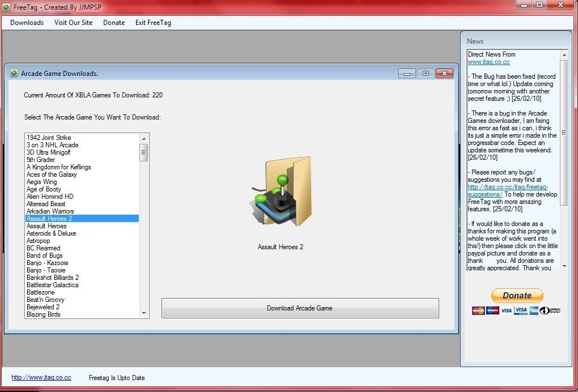Select Bankshot Billiards 2
The image size is (578, 392).
coord(82,278)
